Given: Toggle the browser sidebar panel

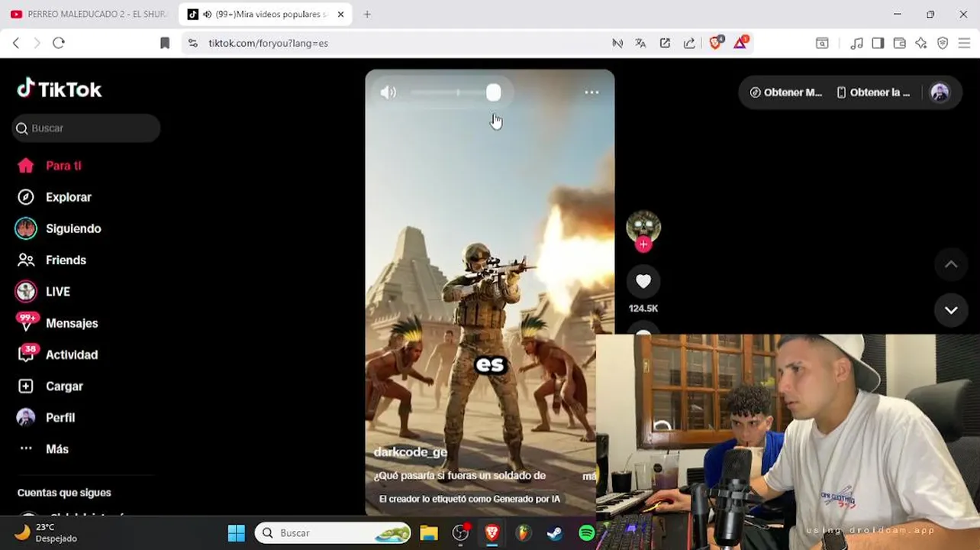Looking at the screenshot, I should [x=878, y=43].
